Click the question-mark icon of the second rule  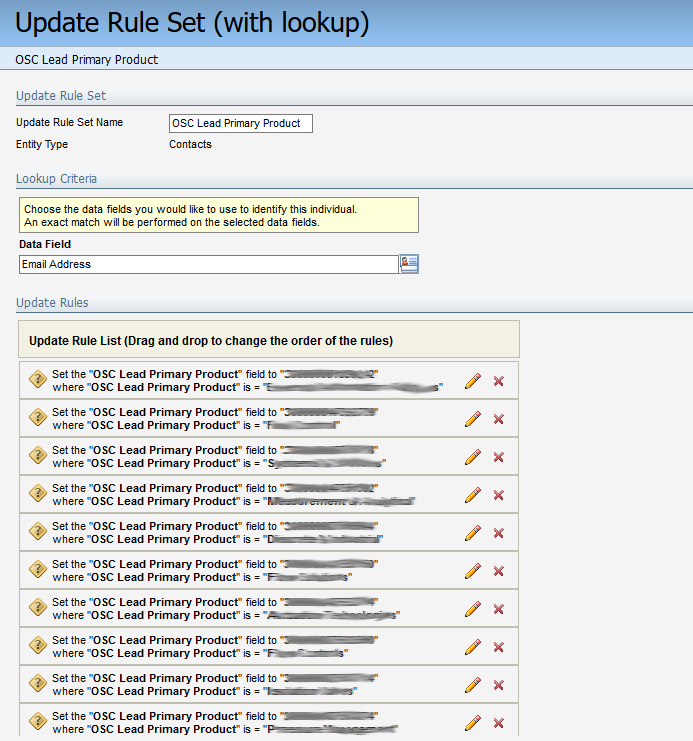(38, 418)
